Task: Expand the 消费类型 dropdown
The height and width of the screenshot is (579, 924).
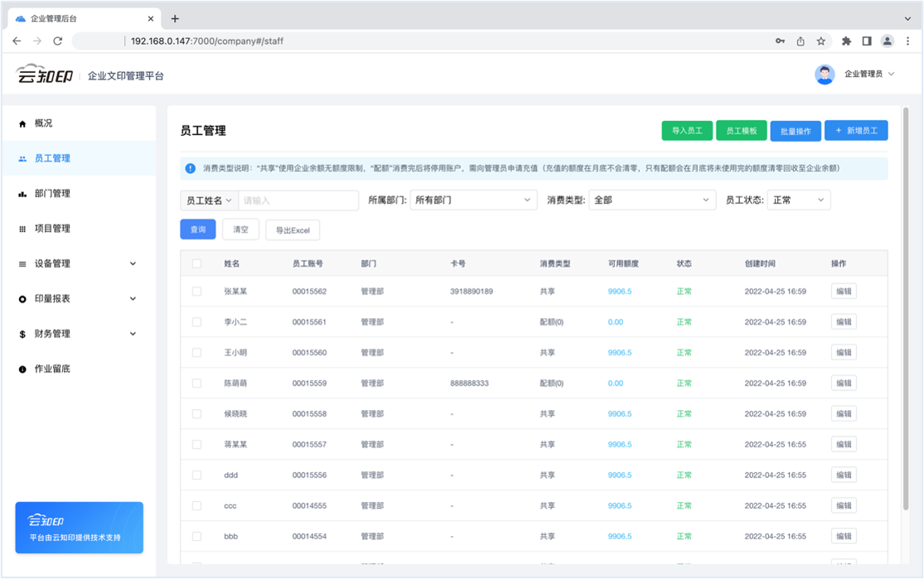Action: click(x=651, y=200)
